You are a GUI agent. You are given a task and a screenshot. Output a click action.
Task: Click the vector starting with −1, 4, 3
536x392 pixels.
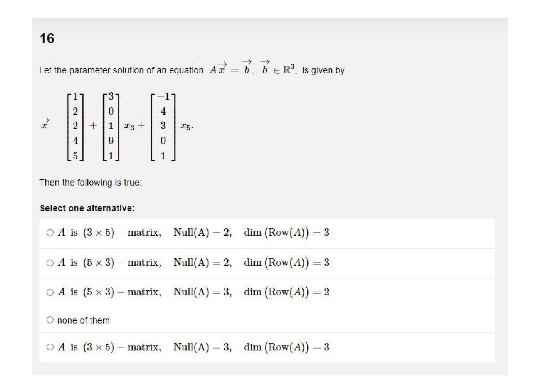coord(163,126)
